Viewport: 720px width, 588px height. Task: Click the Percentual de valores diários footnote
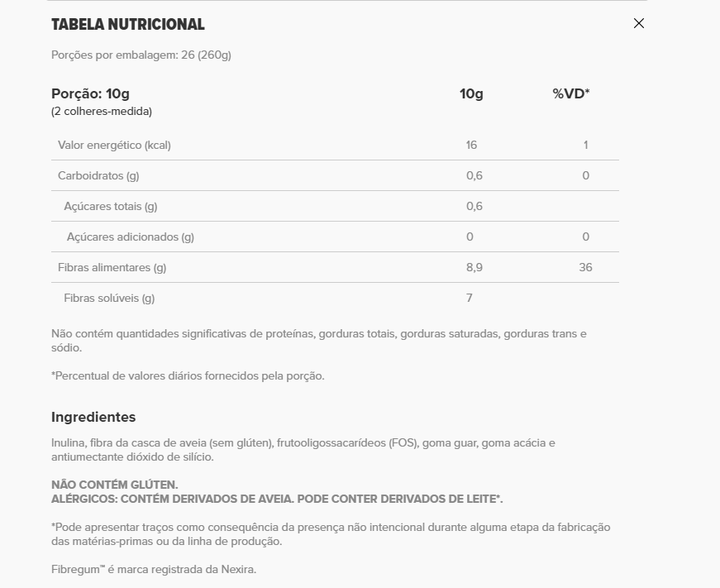coord(188,376)
